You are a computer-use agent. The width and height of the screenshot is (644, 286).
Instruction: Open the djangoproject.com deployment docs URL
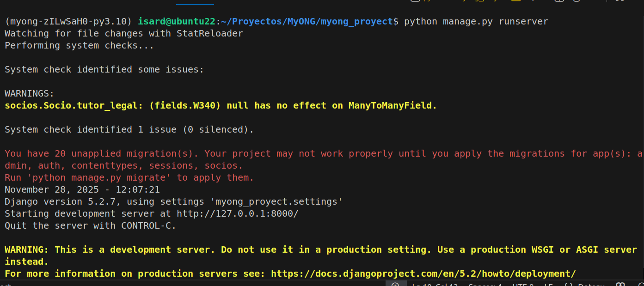423,274
